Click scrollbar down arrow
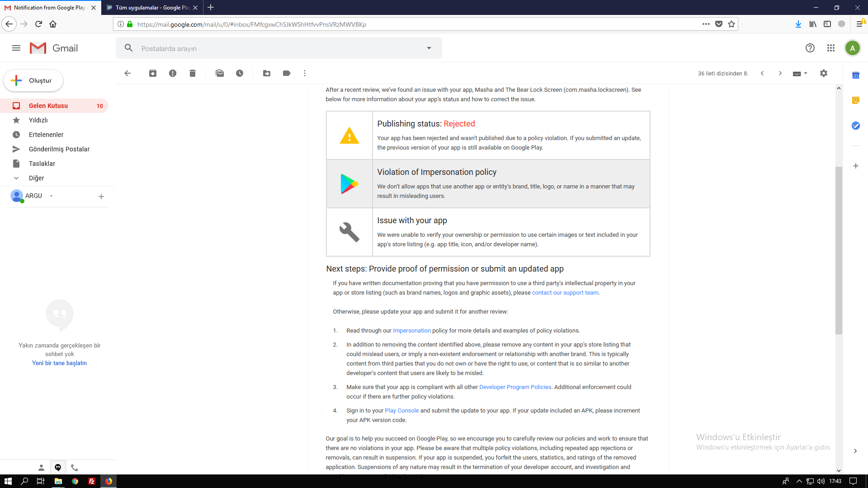 click(x=839, y=470)
